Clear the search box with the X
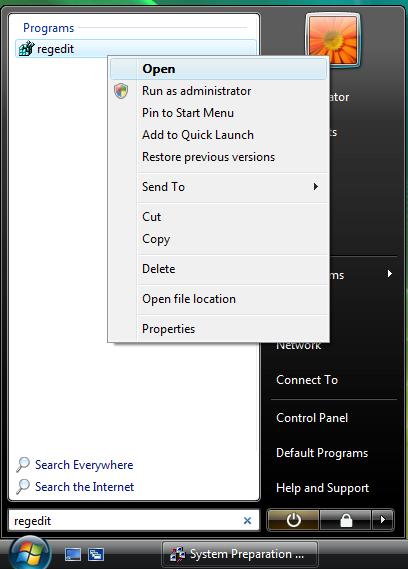This screenshot has width=408, height=569. click(248, 521)
